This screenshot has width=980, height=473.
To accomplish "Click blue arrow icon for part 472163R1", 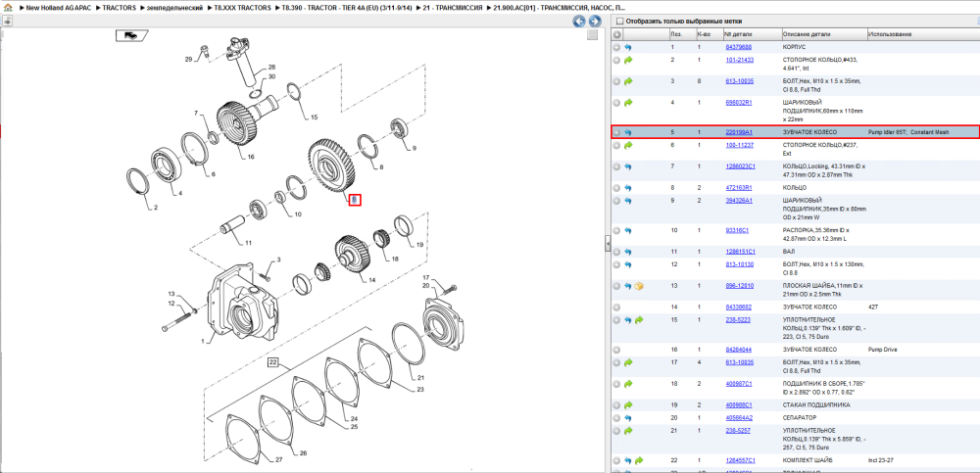I will [628, 187].
